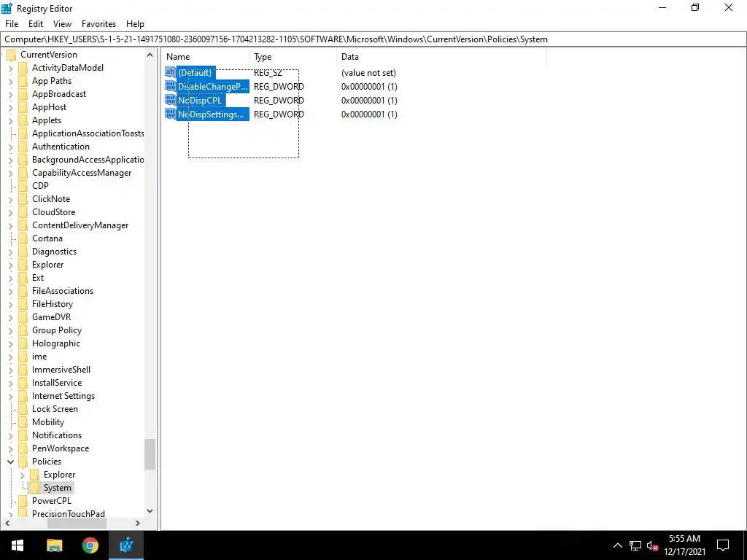The width and height of the screenshot is (747, 560).
Task: Select the ImmersiveShell key
Action: [61, 370]
